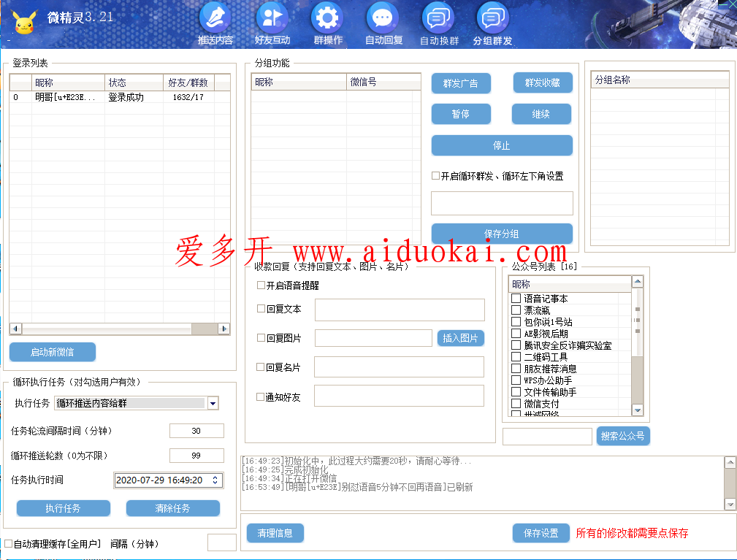Click the 保存分组 button
The width and height of the screenshot is (737, 560).
502,234
